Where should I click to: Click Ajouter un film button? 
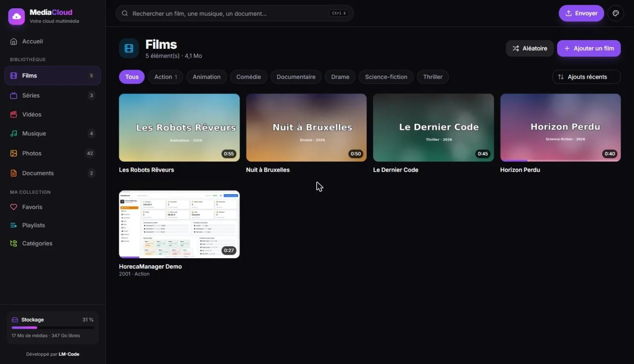tap(589, 48)
